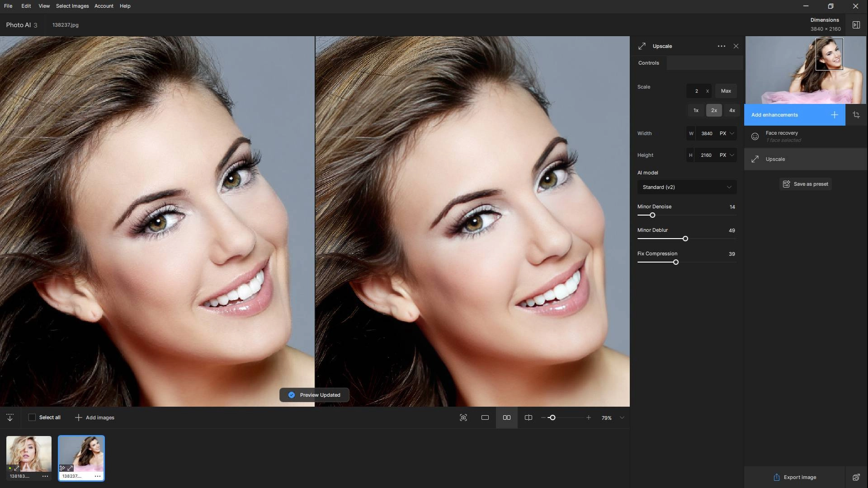Dismiss the Preview Updated notification
Viewport: 868px width, 488px height.
pyautogui.click(x=314, y=395)
